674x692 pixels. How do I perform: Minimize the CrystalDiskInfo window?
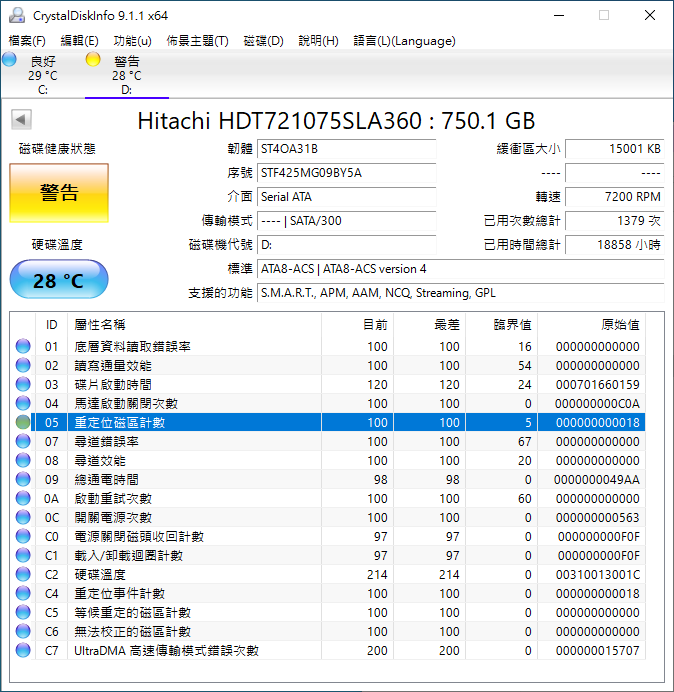559,15
